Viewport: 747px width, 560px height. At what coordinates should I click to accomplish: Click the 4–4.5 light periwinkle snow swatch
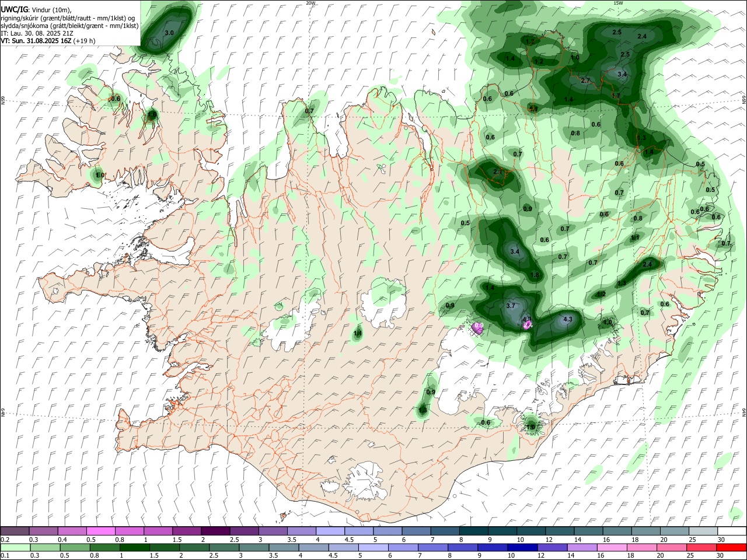(330, 531)
